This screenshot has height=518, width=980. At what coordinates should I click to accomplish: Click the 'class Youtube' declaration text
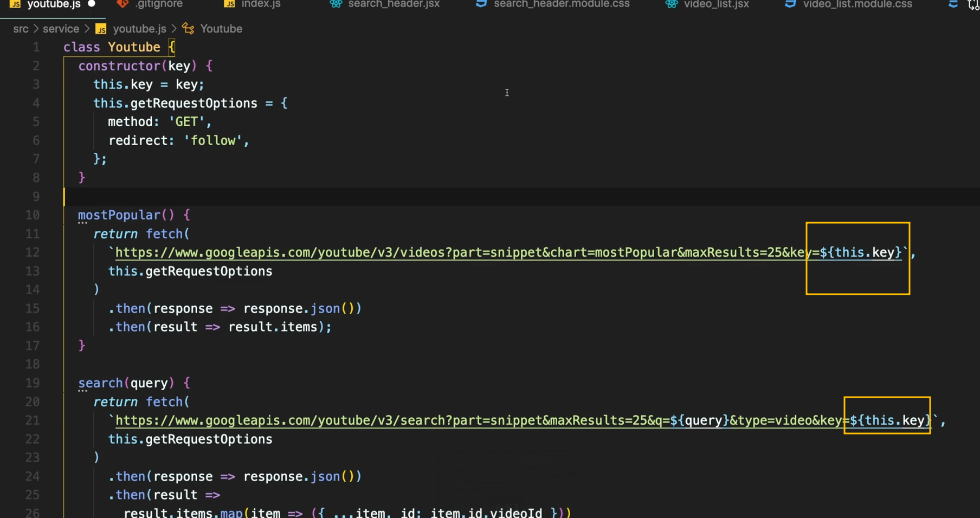pyautogui.click(x=112, y=47)
